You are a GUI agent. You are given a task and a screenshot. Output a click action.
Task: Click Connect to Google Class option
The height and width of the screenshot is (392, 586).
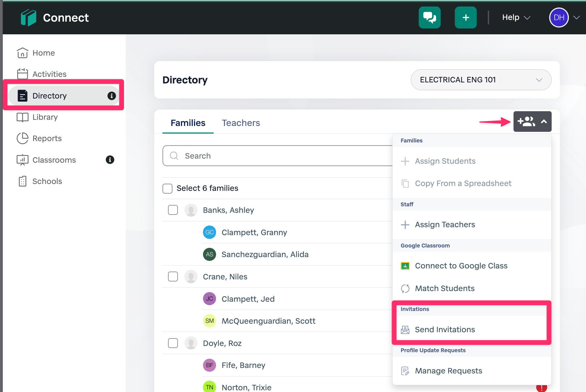[461, 266]
